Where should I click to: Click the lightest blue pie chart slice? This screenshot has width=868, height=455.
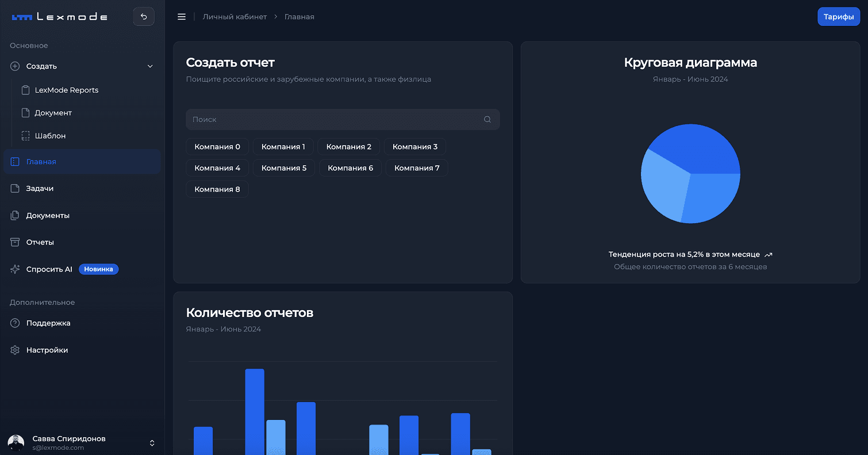click(664, 185)
